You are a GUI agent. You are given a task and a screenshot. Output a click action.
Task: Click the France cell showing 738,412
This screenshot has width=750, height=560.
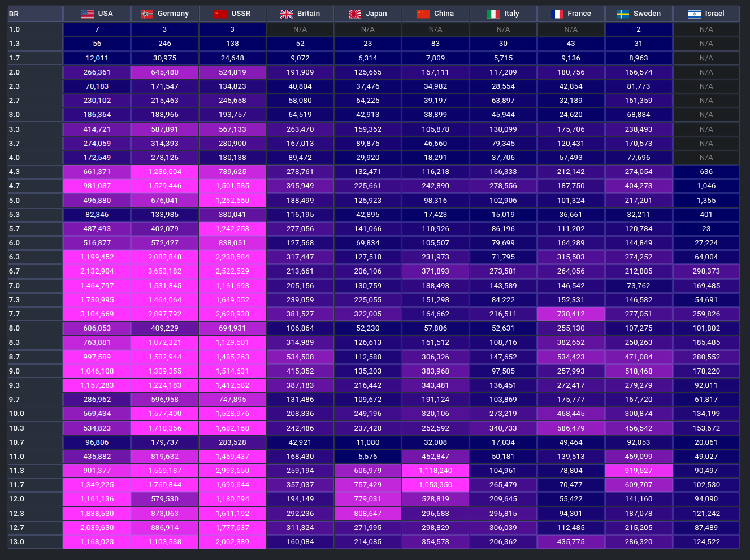coord(571,314)
